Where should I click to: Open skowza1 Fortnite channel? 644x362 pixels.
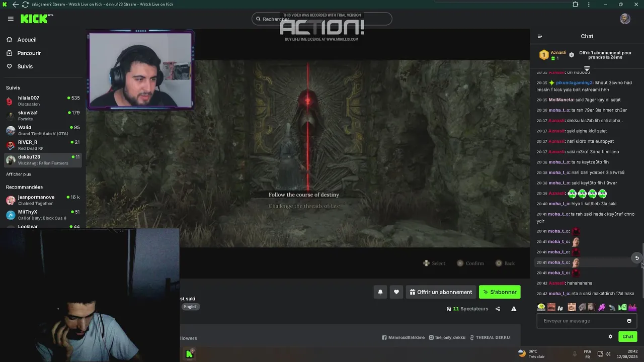pos(43,115)
